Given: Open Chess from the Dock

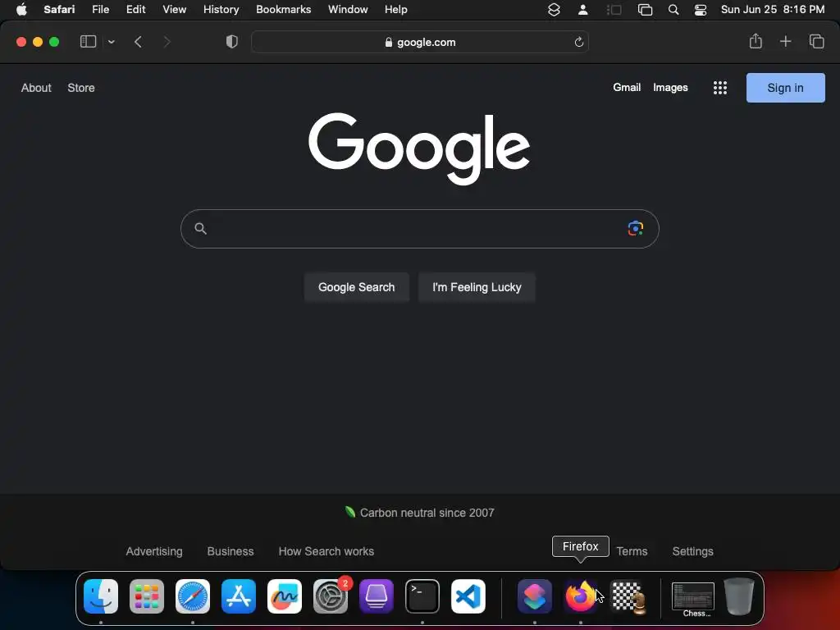Looking at the screenshot, I should tap(628, 597).
